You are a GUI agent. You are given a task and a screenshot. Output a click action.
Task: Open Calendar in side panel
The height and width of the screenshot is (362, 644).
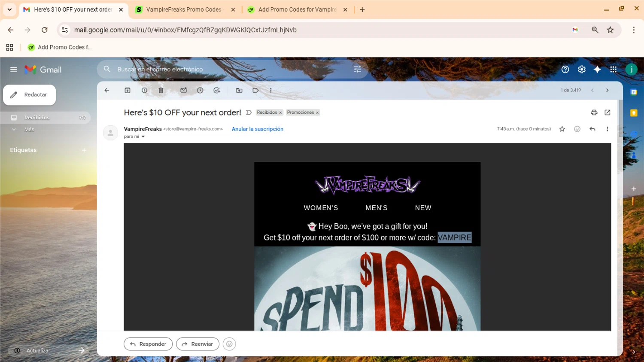[634, 92]
